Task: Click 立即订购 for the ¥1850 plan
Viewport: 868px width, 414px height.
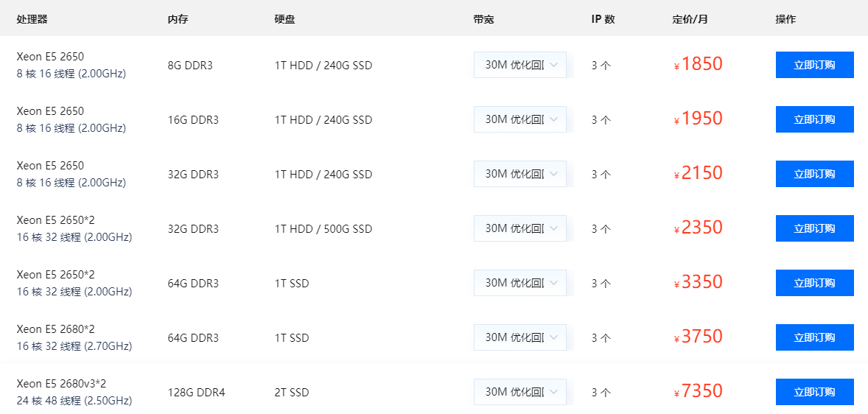Action: [814, 65]
